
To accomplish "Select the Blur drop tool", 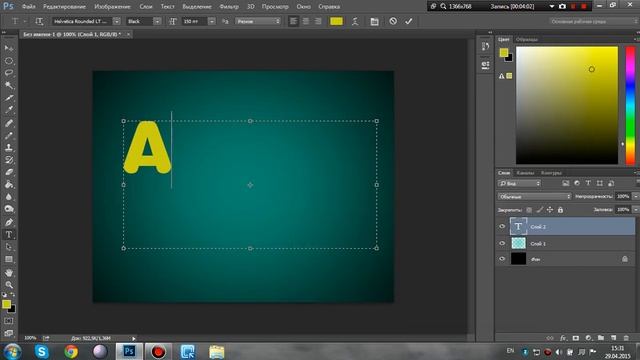I will pyautogui.click(x=9, y=197).
